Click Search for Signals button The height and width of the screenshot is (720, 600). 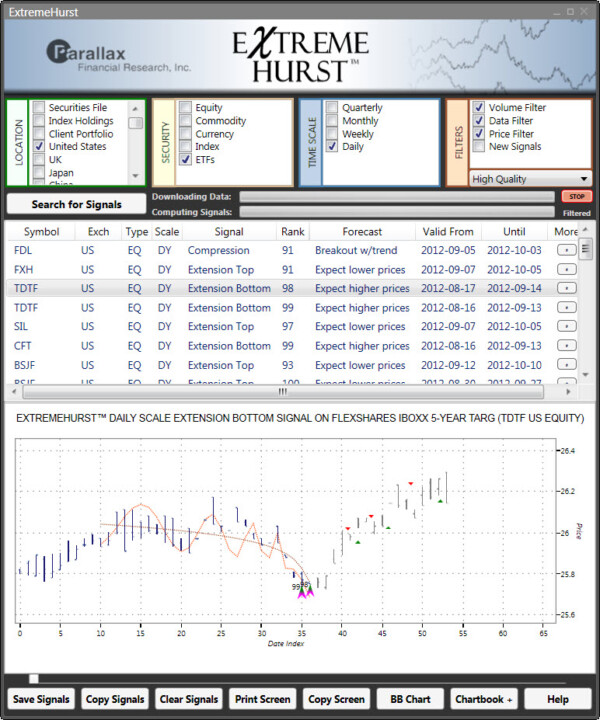pos(77,204)
